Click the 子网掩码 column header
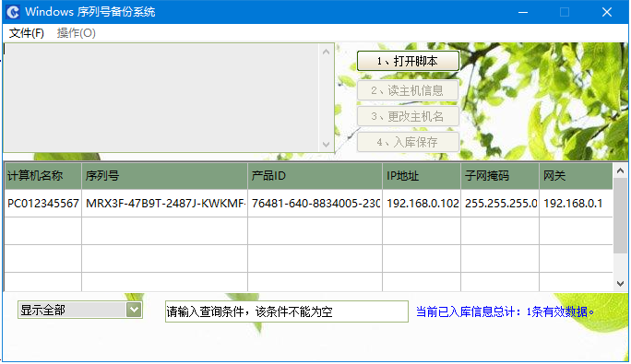The width and height of the screenshot is (631, 364). click(500, 176)
